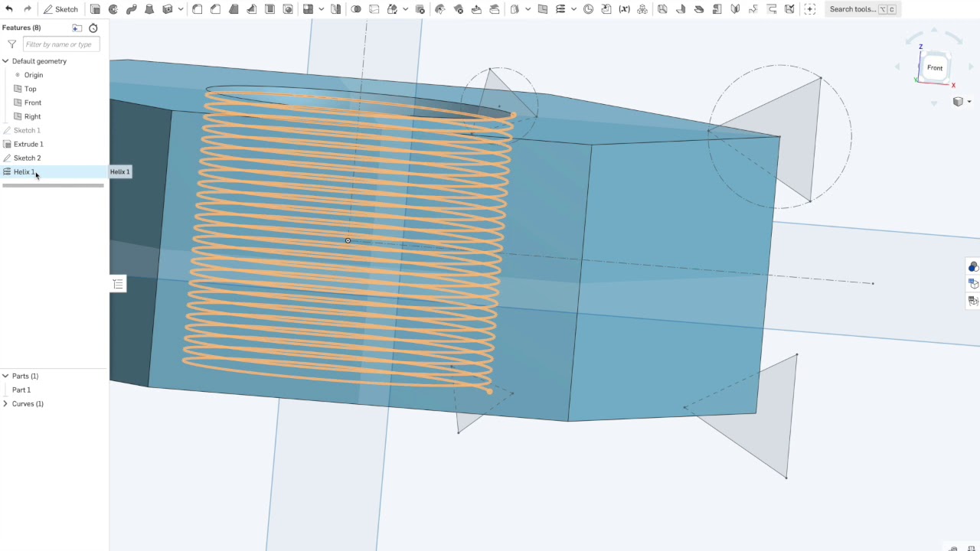Select the Boolean tool icon

click(356, 9)
